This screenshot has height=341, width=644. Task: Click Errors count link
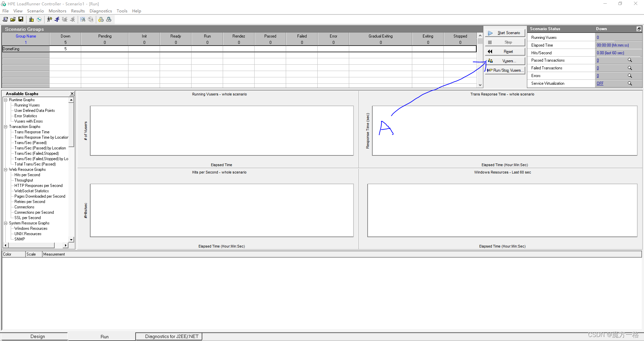point(598,76)
